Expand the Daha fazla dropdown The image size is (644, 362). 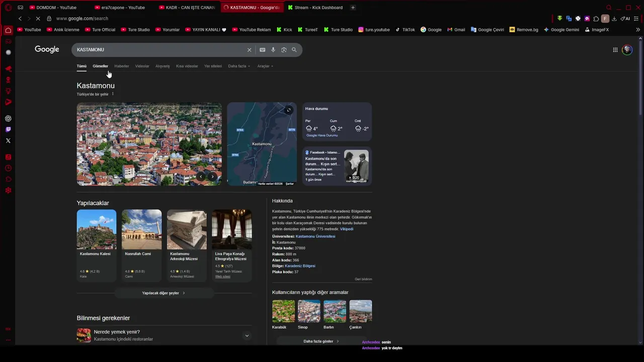[239, 66]
